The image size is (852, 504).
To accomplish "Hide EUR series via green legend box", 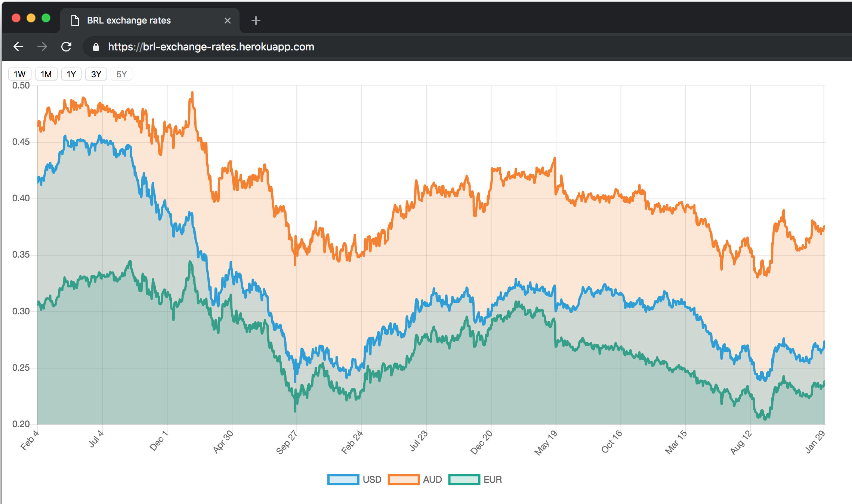I will tap(464, 480).
